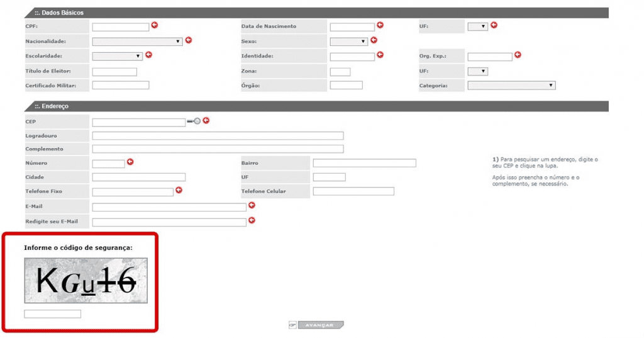The width and height of the screenshot is (644, 338).
Task: Open the Categoria dropdown
Action: pos(511,86)
